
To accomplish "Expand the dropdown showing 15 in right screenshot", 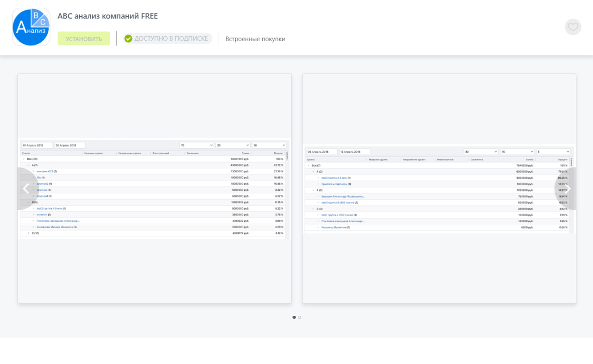I will [x=517, y=152].
